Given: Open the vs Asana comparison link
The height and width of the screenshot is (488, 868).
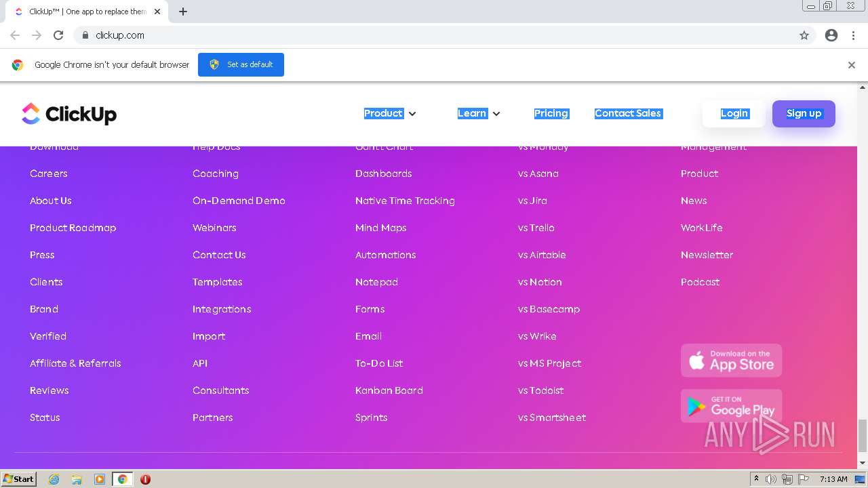Looking at the screenshot, I should (538, 174).
